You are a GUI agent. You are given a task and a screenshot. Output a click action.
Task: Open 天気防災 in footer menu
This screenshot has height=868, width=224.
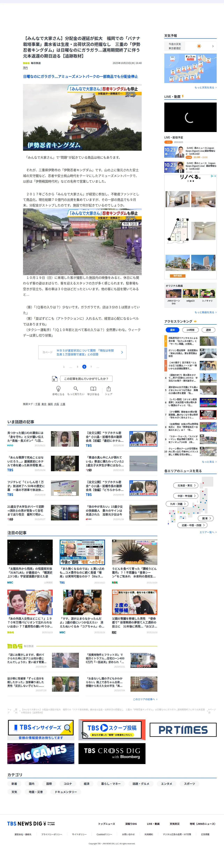174,824
